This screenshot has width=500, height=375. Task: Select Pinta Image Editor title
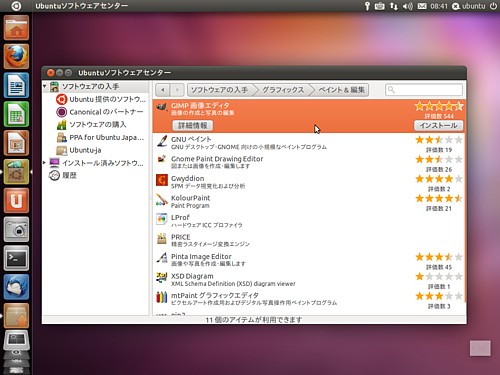(x=201, y=256)
